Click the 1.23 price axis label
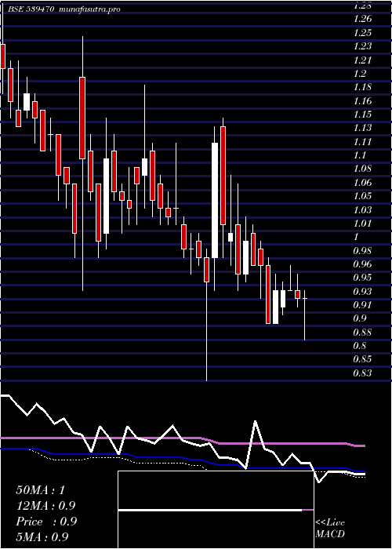This screenshot has width=392, height=549. click(362, 46)
